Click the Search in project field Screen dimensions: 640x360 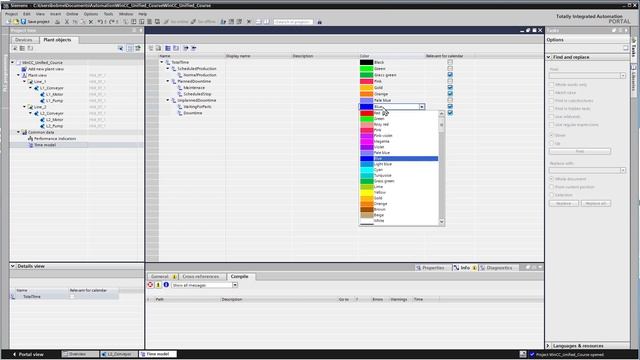[293, 22]
